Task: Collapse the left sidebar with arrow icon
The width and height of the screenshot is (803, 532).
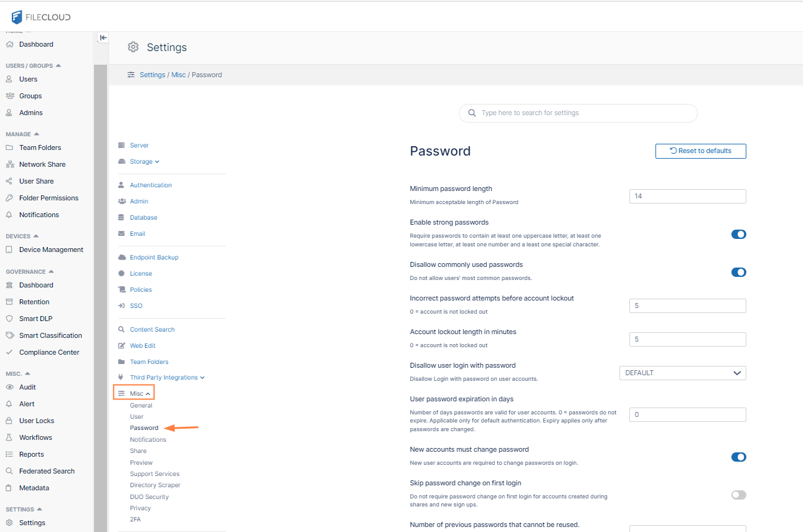Action: point(103,37)
